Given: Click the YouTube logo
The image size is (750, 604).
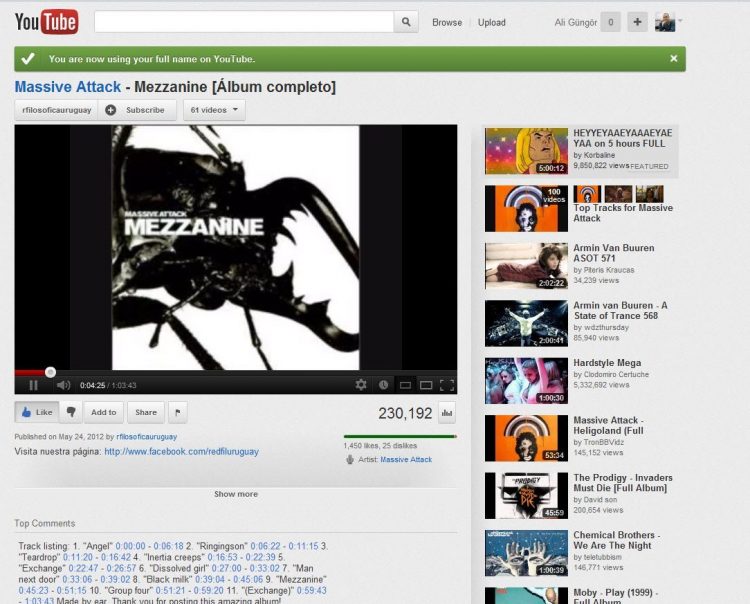Looking at the screenshot, I should pyautogui.click(x=46, y=22).
